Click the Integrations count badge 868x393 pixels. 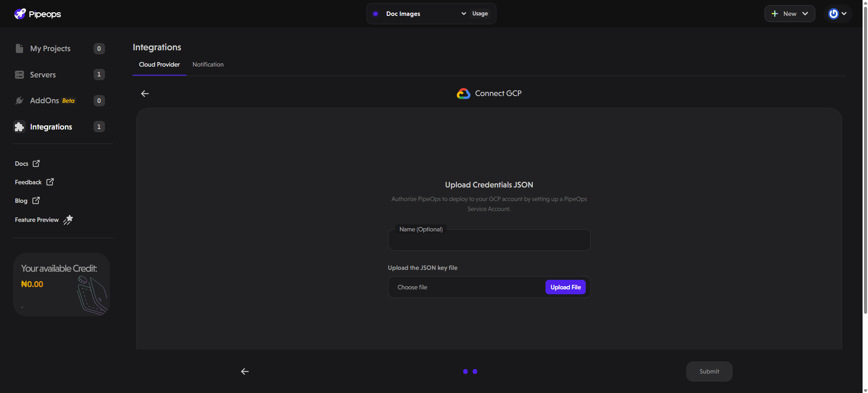pos(99,127)
